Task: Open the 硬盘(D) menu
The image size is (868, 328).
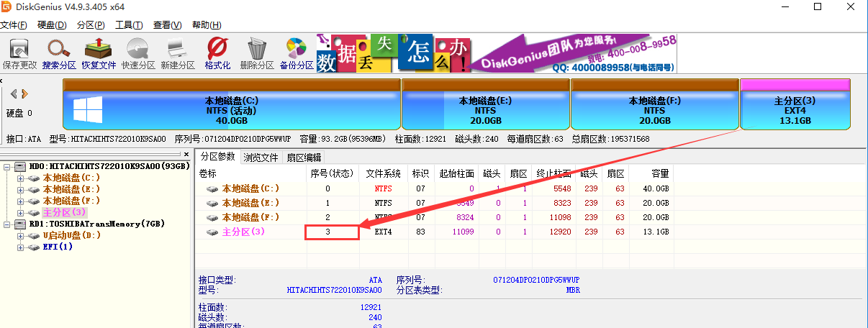Action: click(x=52, y=25)
